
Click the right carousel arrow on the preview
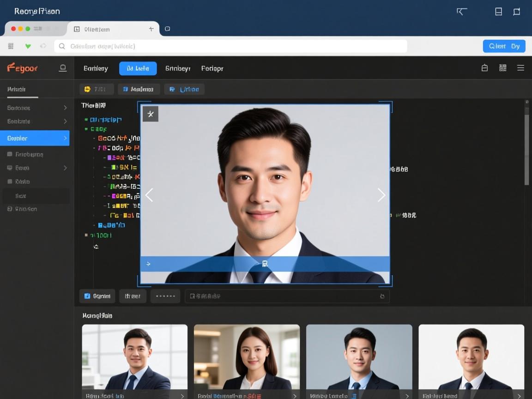click(x=381, y=195)
